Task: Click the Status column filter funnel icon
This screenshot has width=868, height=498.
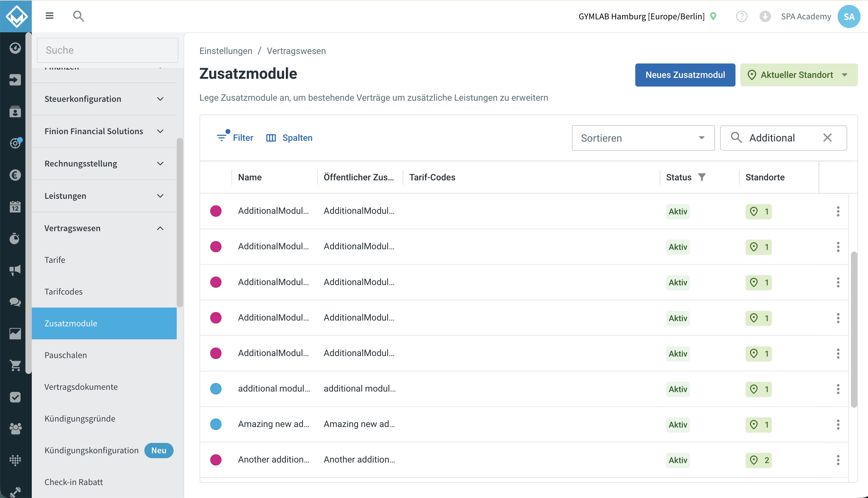Action: (702, 177)
